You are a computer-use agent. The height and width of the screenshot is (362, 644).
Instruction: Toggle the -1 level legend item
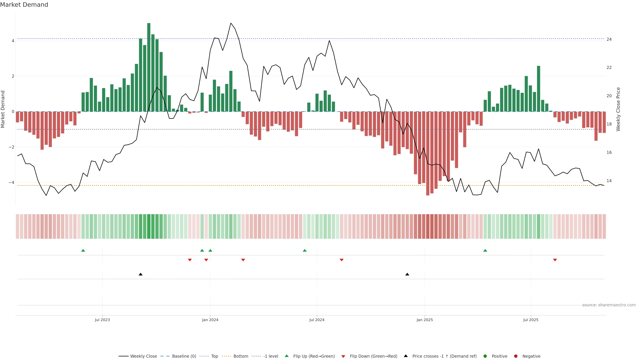click(x=271, y=356)
